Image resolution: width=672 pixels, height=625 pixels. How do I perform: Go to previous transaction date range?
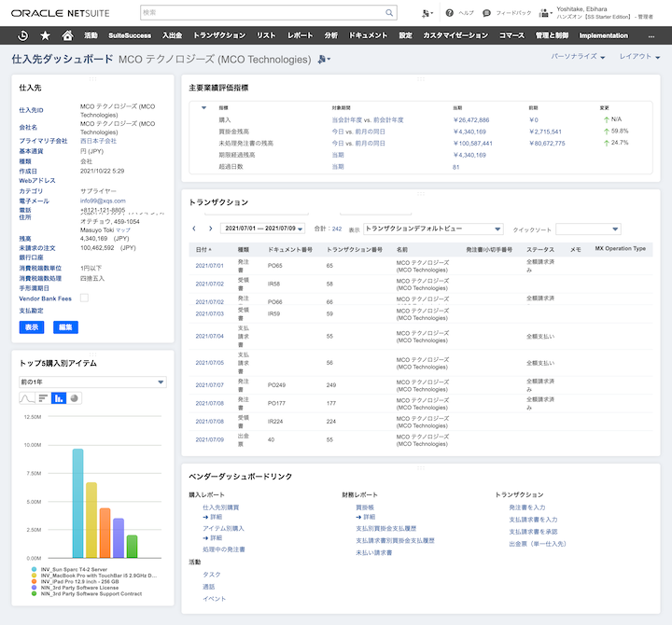[194, 229]
